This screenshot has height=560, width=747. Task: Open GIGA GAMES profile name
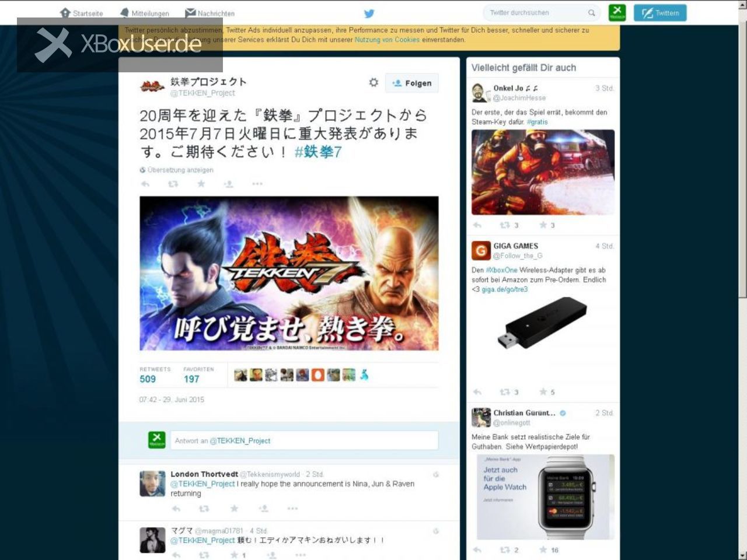[516, 246]
